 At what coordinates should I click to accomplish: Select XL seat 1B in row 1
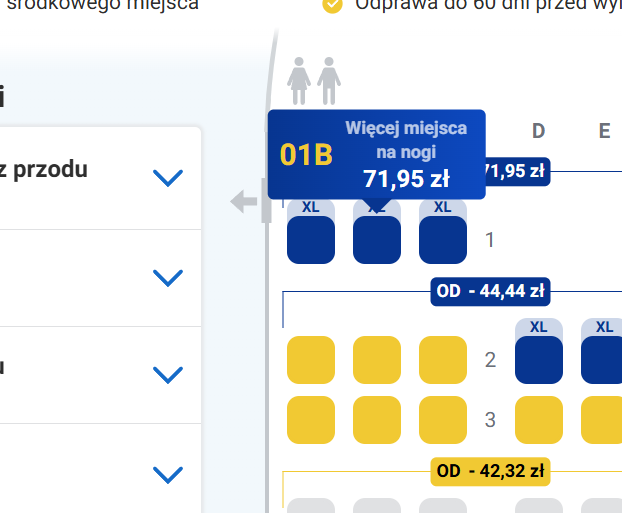pos(377,240)
